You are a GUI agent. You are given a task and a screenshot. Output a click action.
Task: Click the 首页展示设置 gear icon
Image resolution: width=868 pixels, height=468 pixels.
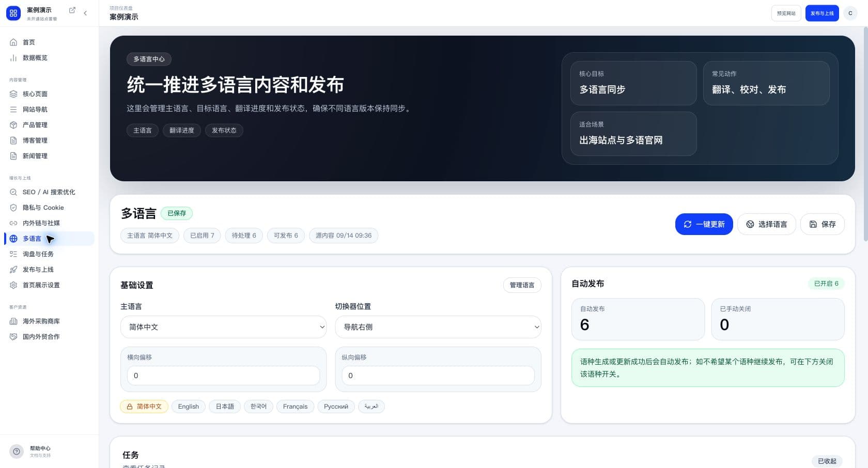(13, 285)
